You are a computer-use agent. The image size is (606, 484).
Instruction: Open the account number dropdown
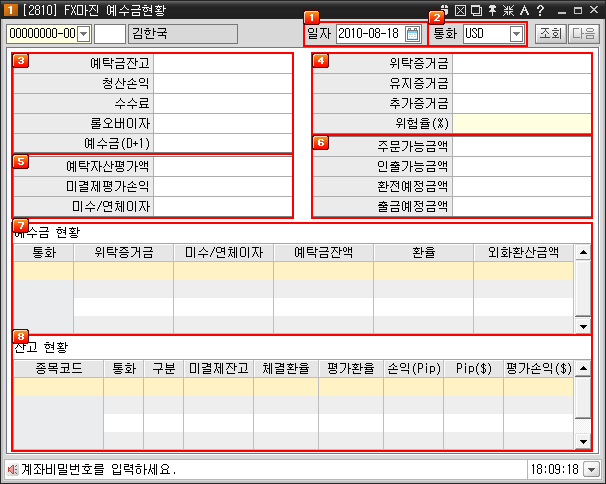(x=83, y=34)
